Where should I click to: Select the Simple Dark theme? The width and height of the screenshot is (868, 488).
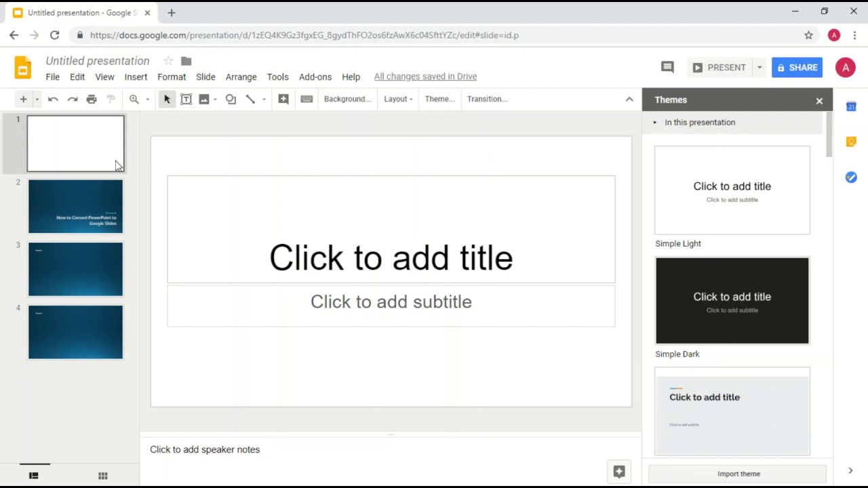[x=732, y=300]
